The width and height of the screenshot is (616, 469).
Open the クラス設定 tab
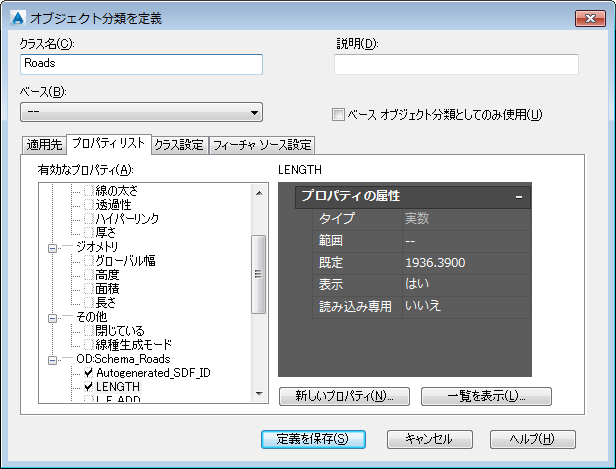click(179, 145)
